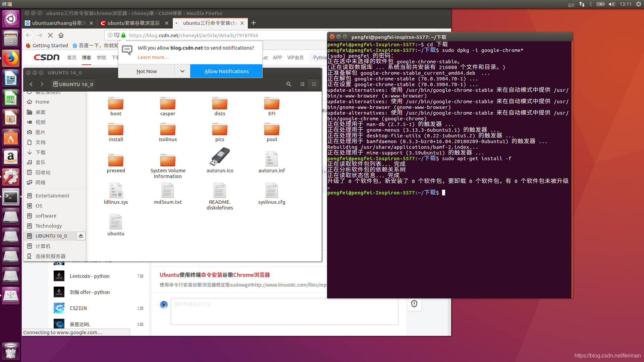Switch file manager to list view
This screenshot has width=644, height=362.
[x=302, y=84]
